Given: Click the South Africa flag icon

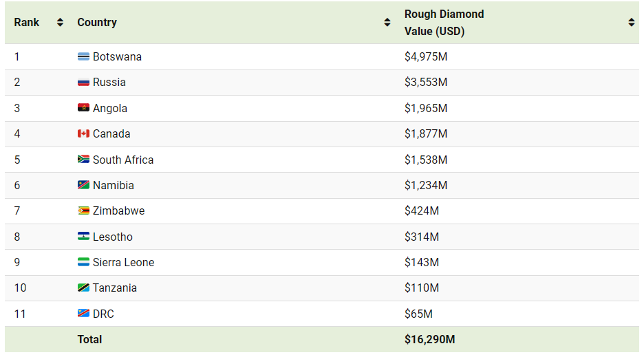Looking at the screenshot, I should pos(83,160).
